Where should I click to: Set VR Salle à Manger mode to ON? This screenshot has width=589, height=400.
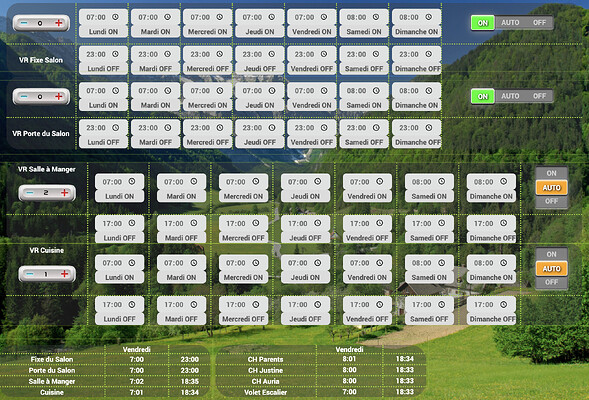click(x=551, y=173)
